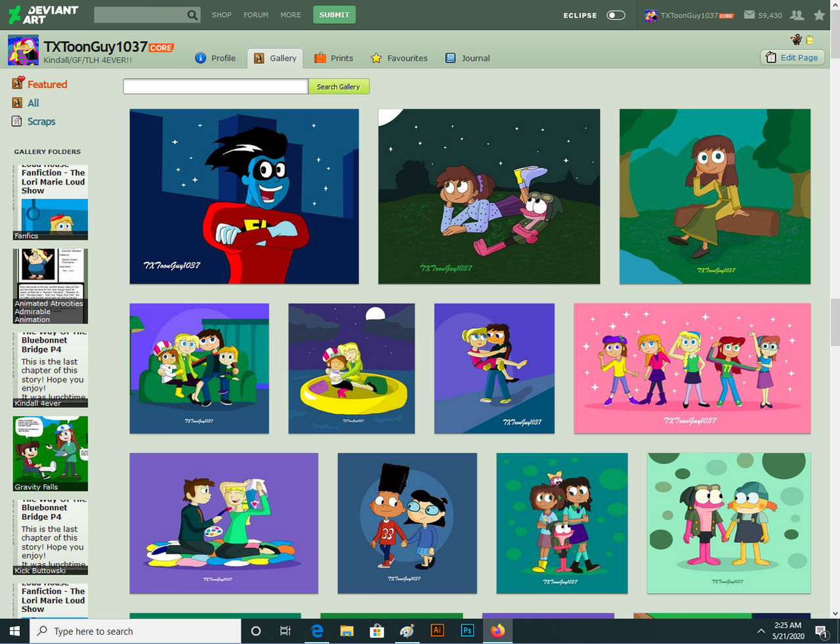Image resolution: width=840 pixels, height=644 pixels.
Task: Select the Gallery tab
Action: (275, 58)
